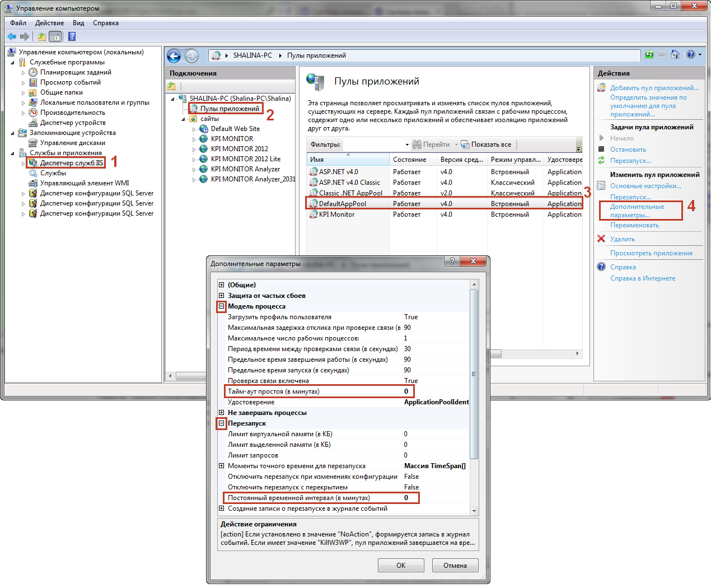Expand the KPI MONITOR 2012 site node

pos(194,149)
